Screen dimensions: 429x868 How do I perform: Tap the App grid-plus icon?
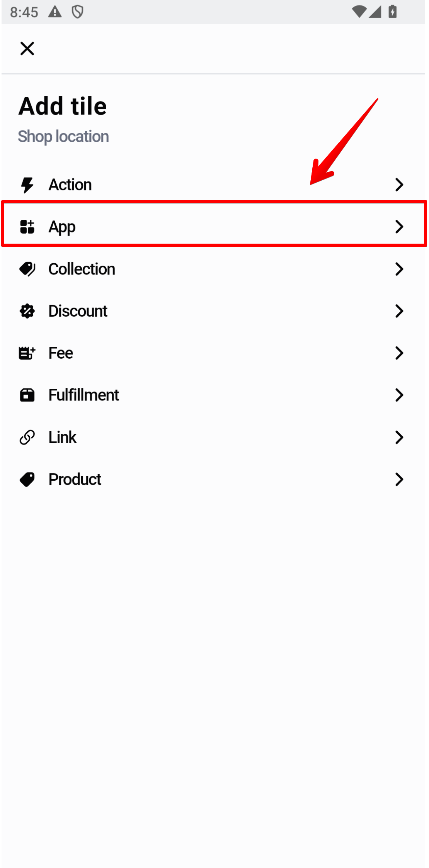[27, 227]
